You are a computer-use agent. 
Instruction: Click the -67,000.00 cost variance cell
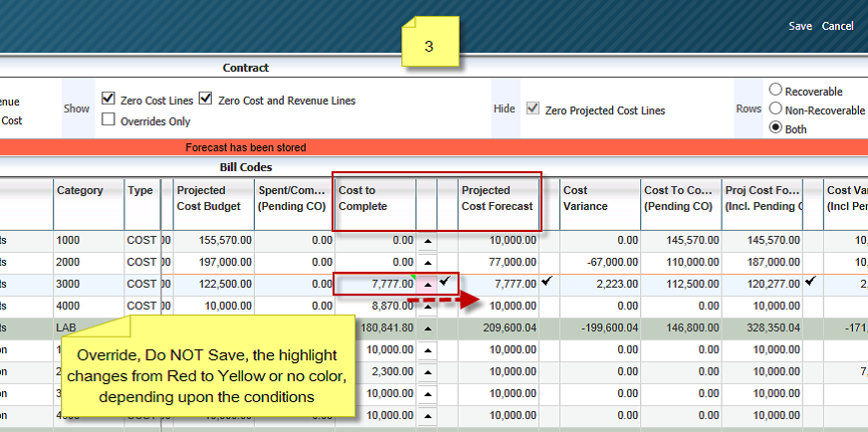(600, 262)
